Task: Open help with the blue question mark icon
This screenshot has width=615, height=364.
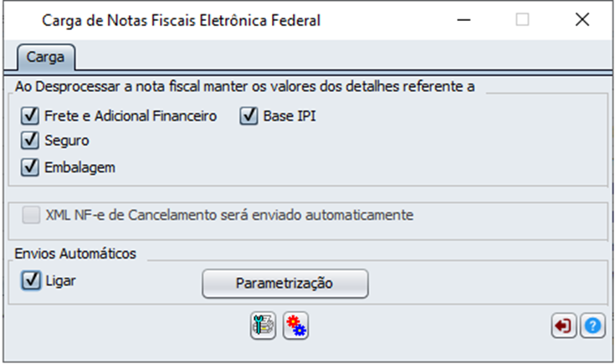Action: [592, 326]
